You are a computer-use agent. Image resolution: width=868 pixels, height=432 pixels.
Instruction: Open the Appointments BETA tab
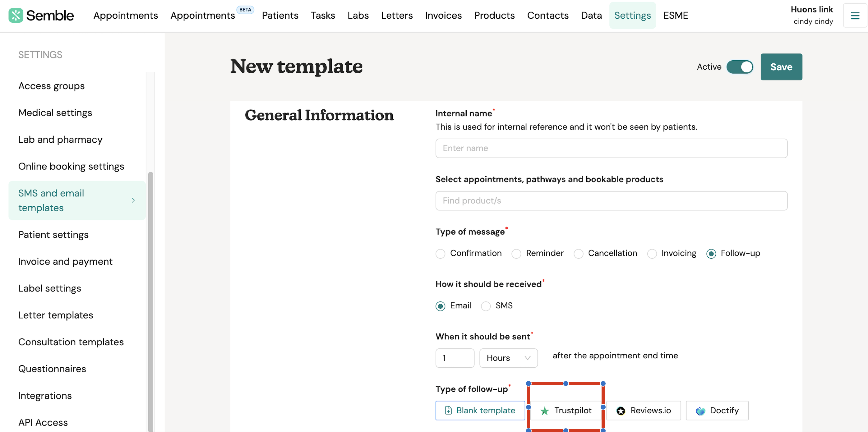tap(202, 16)
